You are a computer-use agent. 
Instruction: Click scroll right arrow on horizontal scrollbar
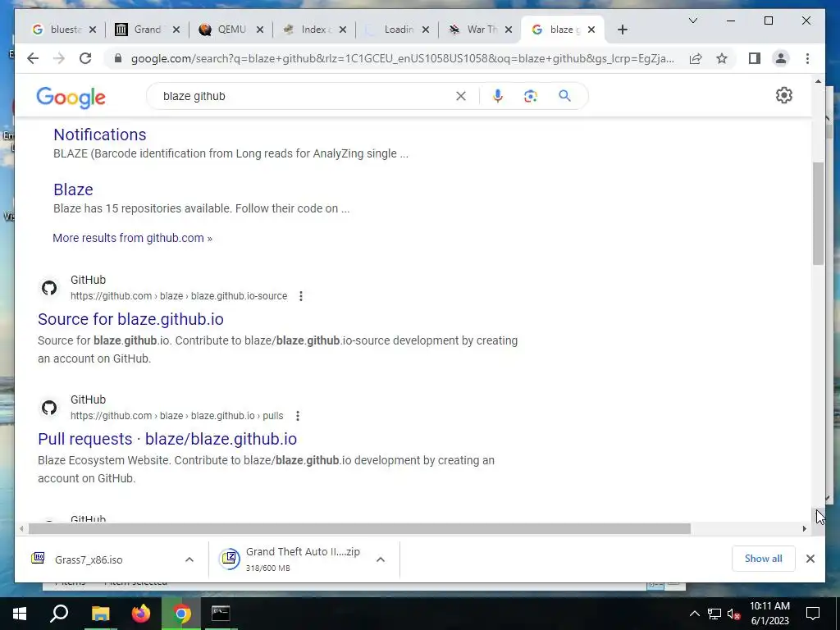pos(804,529)
